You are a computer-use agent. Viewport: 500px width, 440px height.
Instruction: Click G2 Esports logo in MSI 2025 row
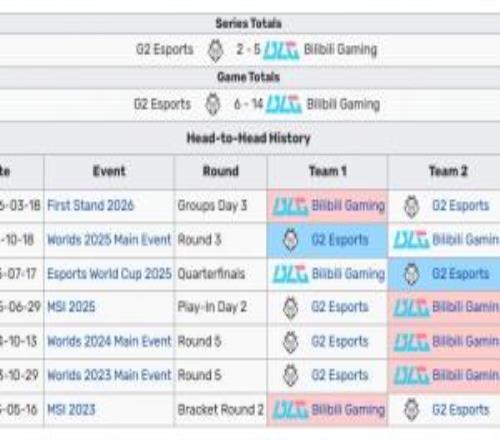(x=290, y=307)
